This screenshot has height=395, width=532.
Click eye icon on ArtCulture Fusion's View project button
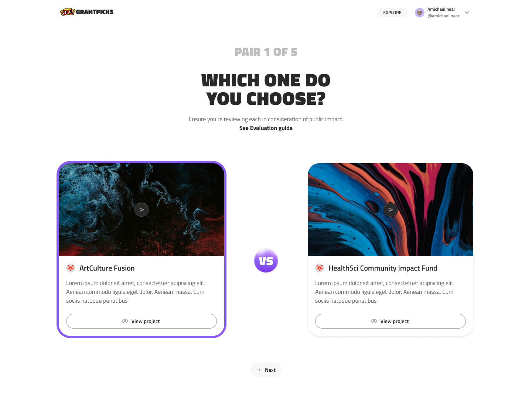(x=125, y=321)
